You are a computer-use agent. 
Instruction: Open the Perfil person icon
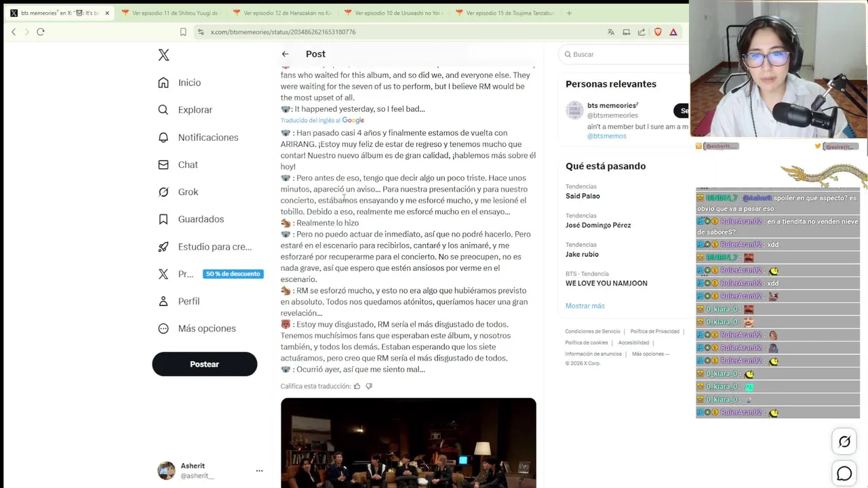click(x=163, y=301)
